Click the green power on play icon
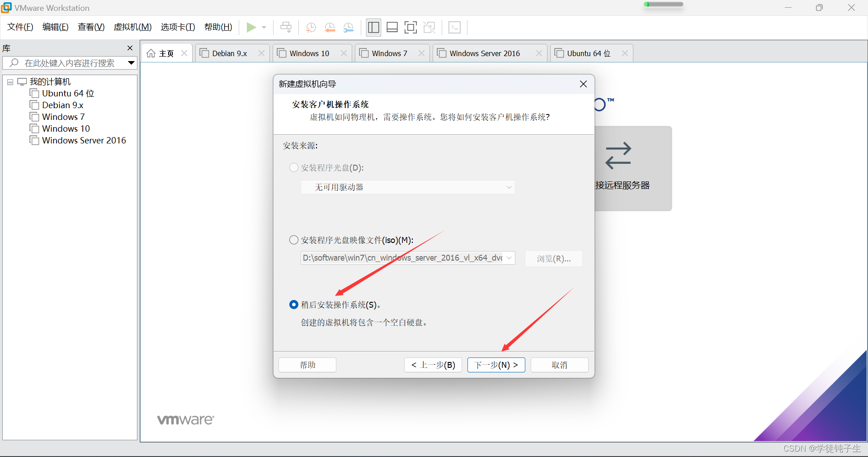 tap(251, 28)
